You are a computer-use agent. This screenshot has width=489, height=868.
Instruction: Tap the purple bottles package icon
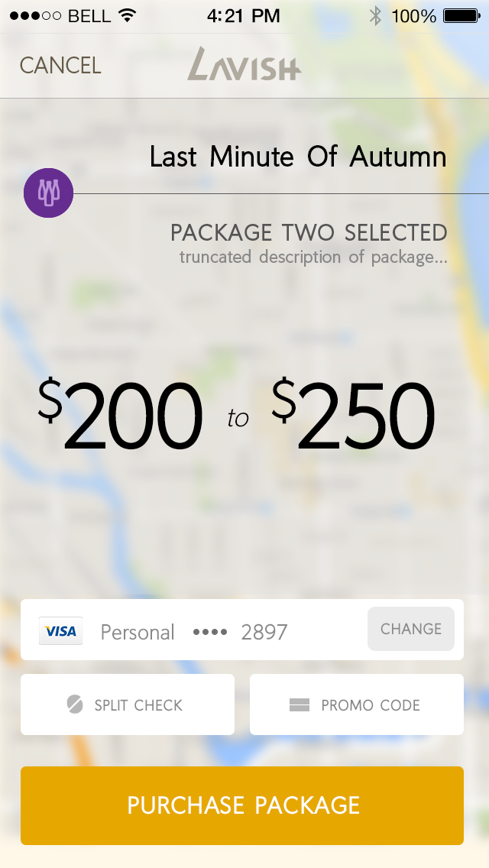tap(49, 193)
